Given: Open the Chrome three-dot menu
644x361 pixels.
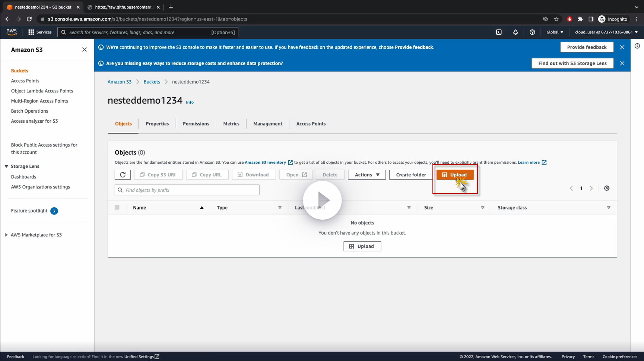Looking at the screenshot, I should (637, 19).
